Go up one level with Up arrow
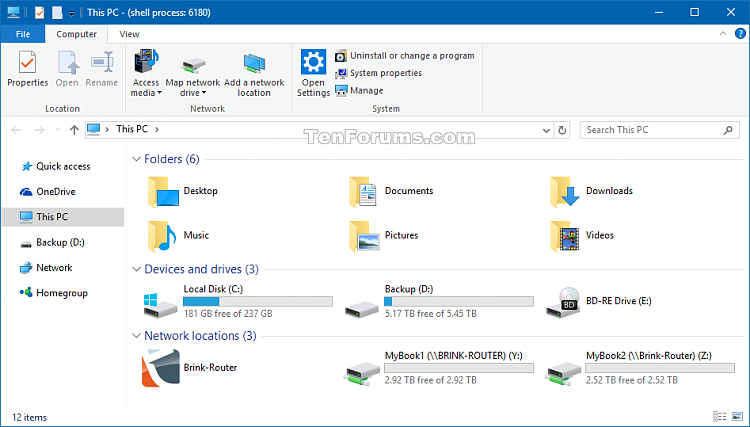750x427 pixels. point(74,130)
